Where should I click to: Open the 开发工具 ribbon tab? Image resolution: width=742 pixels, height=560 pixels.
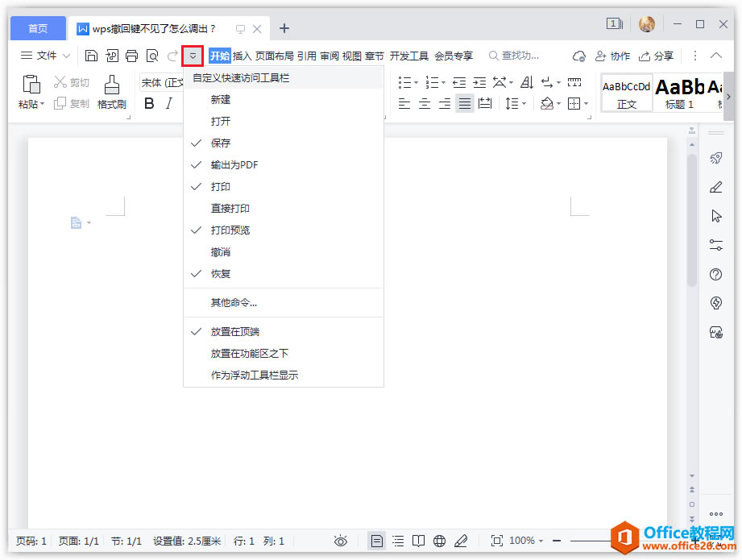point(408,56)
